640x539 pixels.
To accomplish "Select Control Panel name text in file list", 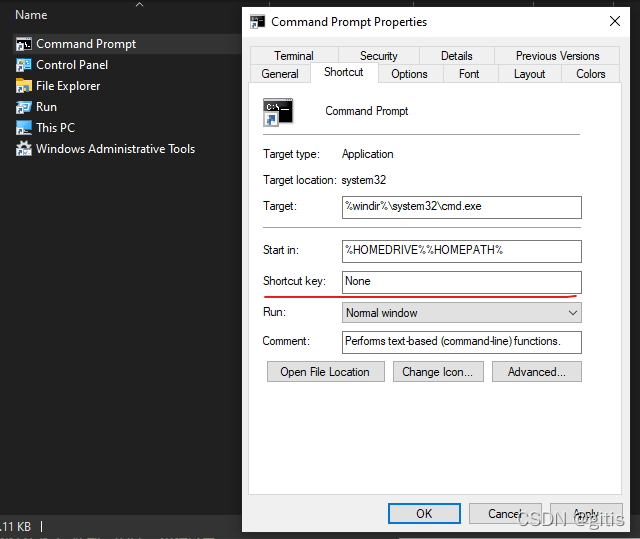I will [x=72, y=65].
